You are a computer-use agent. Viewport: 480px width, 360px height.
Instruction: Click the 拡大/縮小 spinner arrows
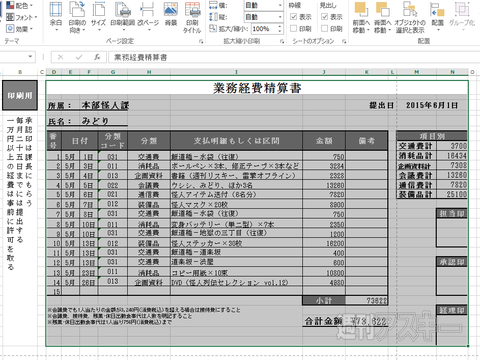pos(280,29)
